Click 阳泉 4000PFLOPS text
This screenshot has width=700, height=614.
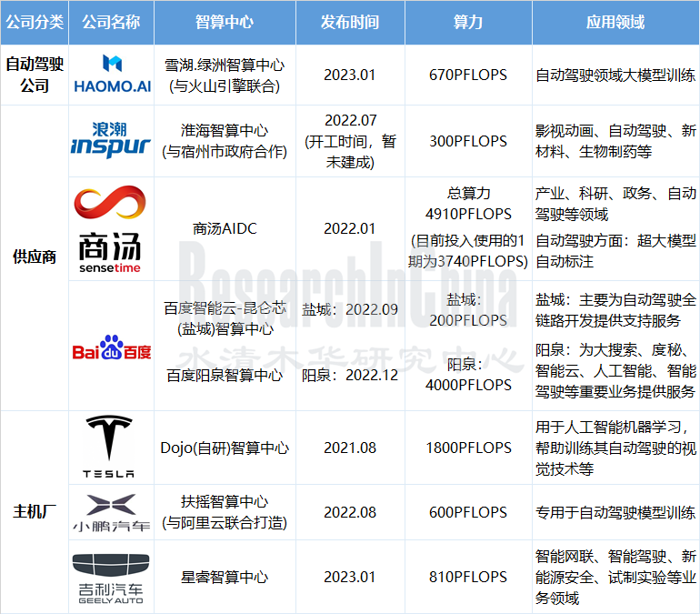pos(468,375)
